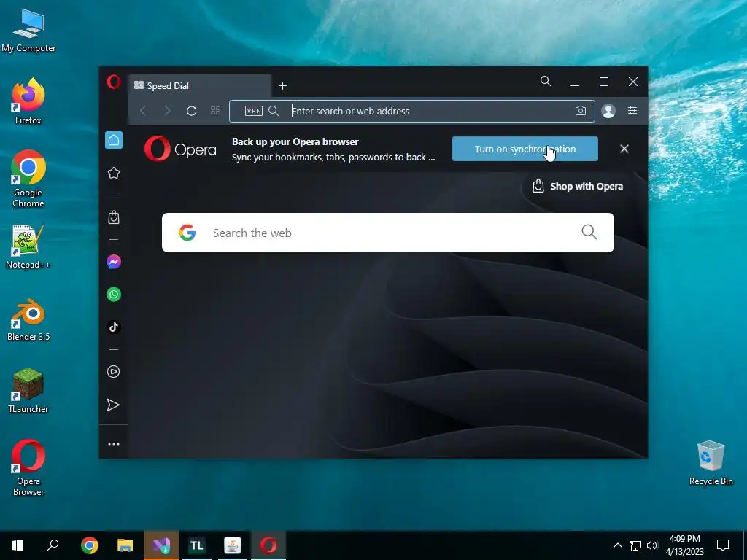Open taskbar search magnifier
Screen dimensions: 747x560
(53, 545)
